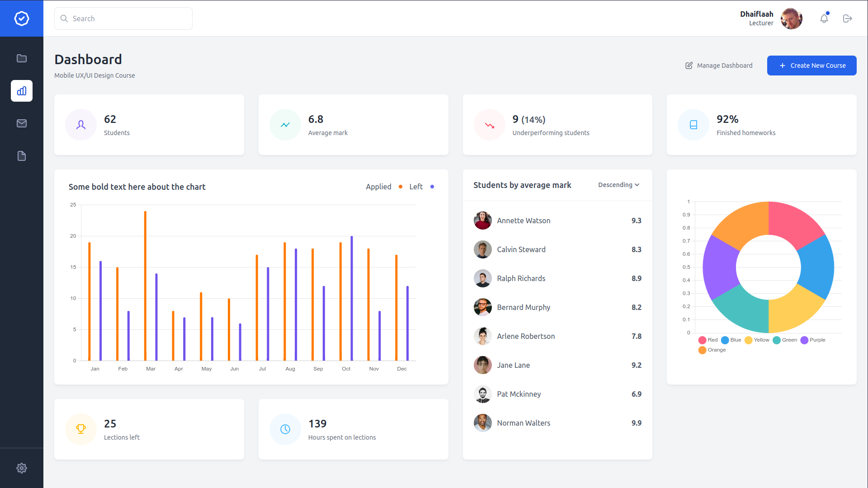Select the bar chart dashboard sidebar icon

coord(22,91)
